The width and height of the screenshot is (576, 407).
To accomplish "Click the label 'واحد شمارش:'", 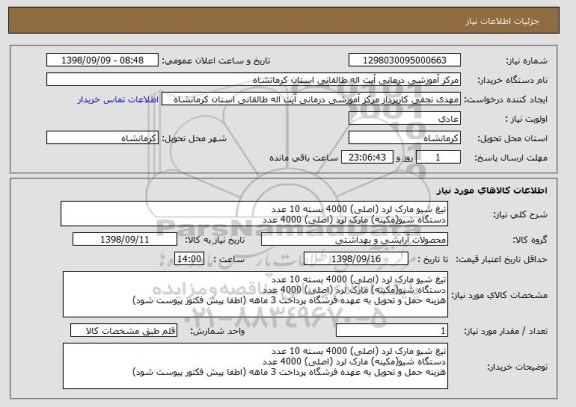I will (x=217, y=331).
